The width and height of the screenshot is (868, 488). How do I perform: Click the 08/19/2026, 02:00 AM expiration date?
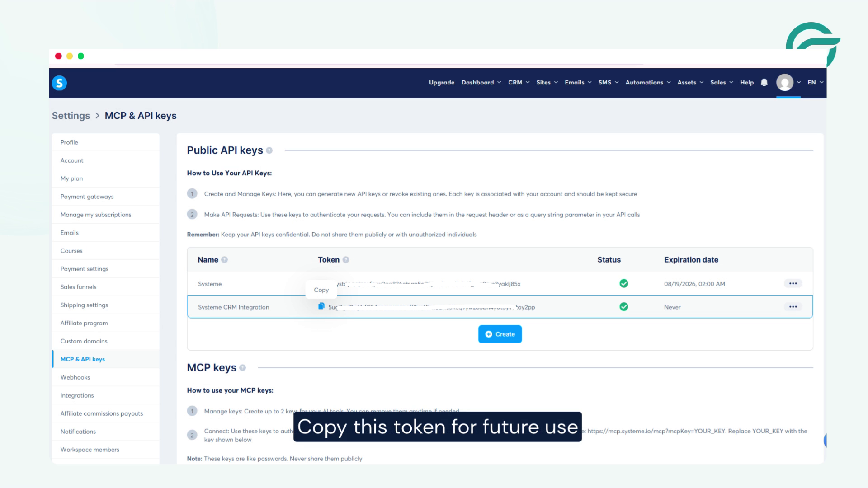(x=694, y=284)
